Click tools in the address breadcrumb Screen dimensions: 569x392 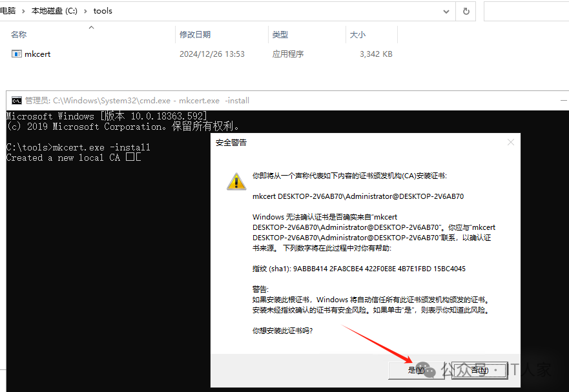coord(103,11)
